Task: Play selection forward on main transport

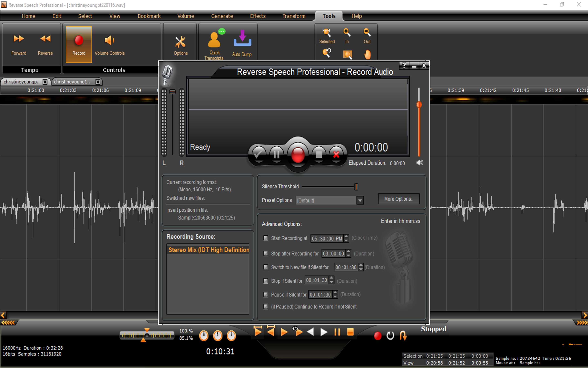Action: [258, 331]
